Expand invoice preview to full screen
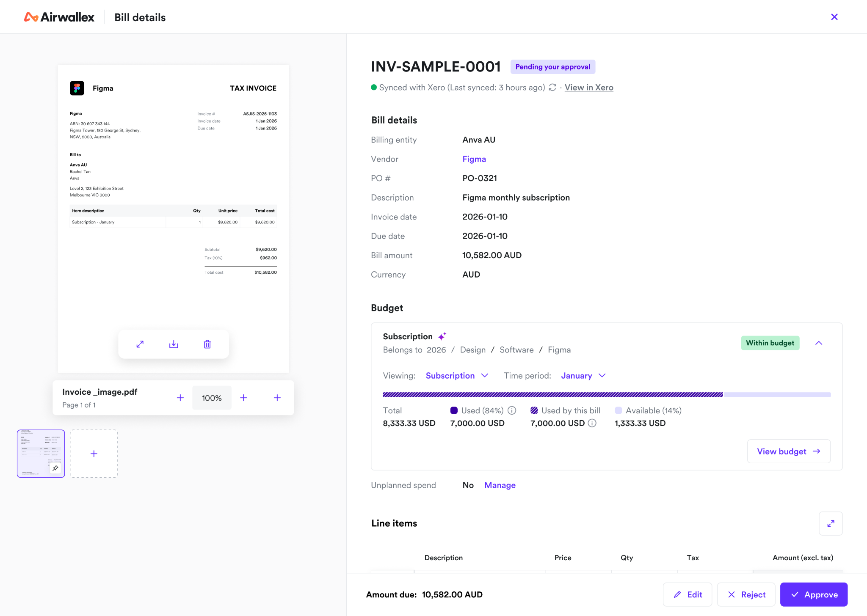The height and width of the screenshot is (616, 867). [x=140, y=344]
